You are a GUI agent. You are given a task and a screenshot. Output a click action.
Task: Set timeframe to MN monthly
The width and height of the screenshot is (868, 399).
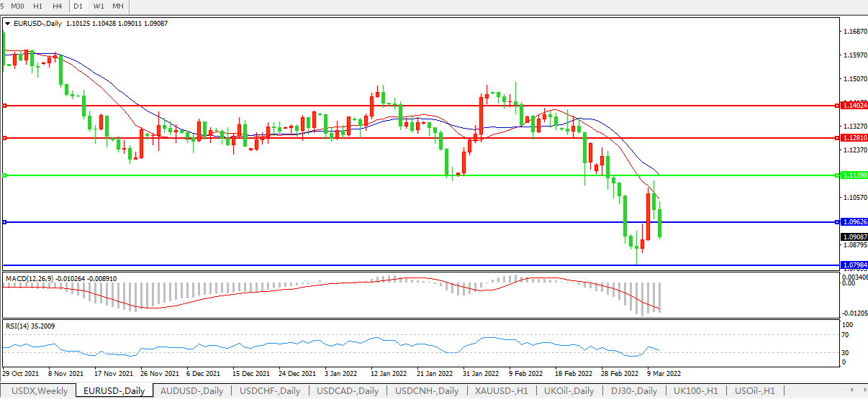pyautogui.click(x=118, y=6)
